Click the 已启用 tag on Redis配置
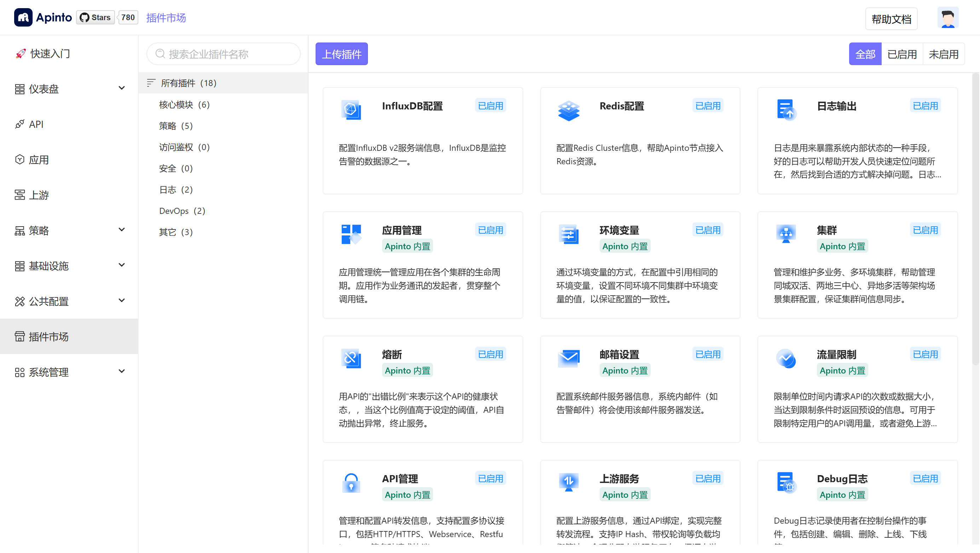The height and width of the screenshot is (553, 980). click(x=708, y=106)
